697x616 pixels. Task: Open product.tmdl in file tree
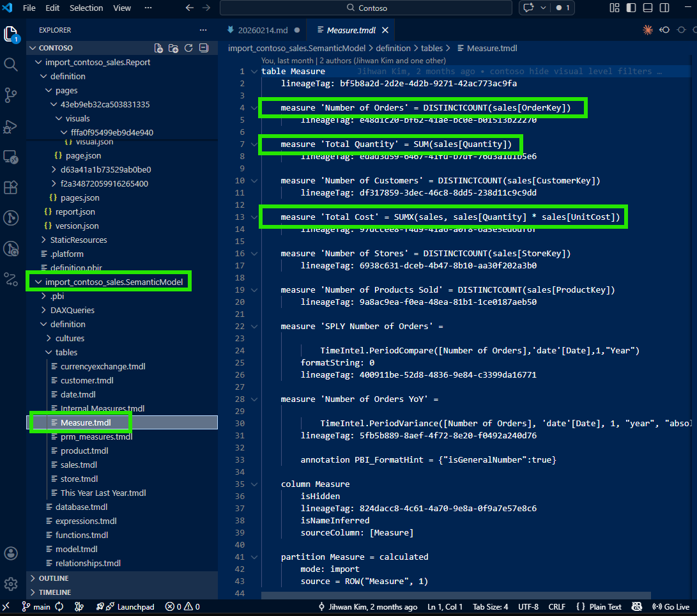coord(84,450)
